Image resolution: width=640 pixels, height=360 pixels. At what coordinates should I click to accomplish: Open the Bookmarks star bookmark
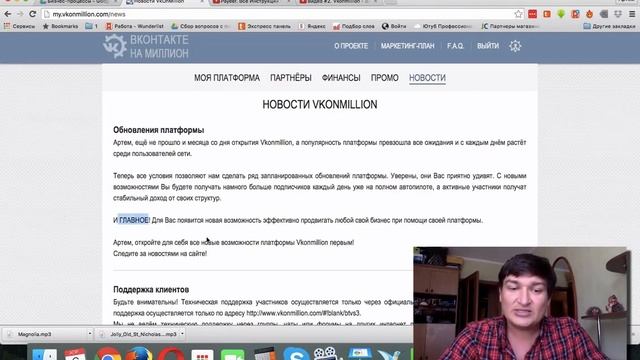click(x=60, y=26)
